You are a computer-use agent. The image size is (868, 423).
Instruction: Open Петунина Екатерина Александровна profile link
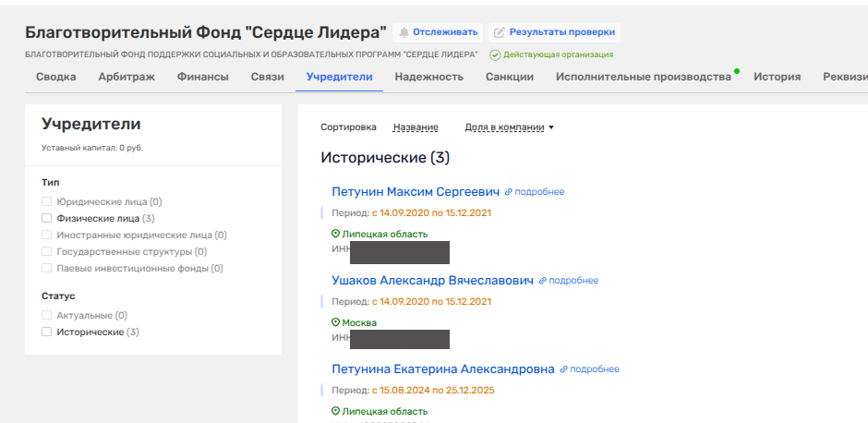pyautogui.click(x=443, y=369)
